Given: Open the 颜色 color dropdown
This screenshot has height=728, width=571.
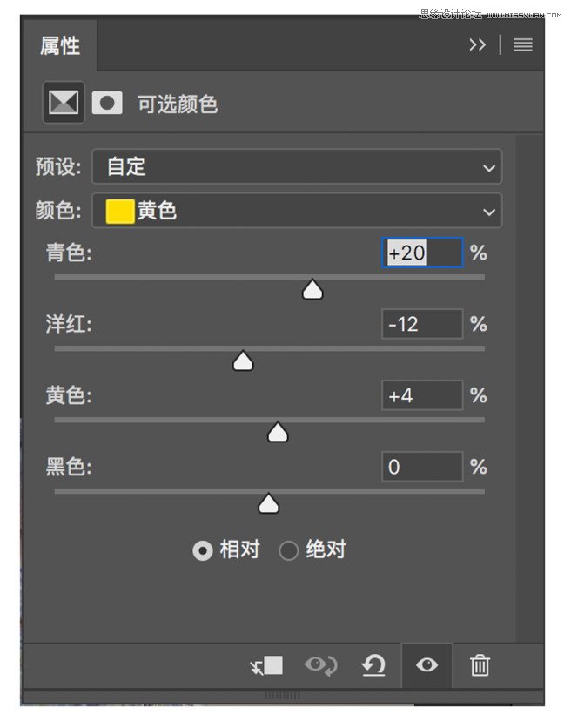Looking at the screenshot, I should (x=297, y=211).
